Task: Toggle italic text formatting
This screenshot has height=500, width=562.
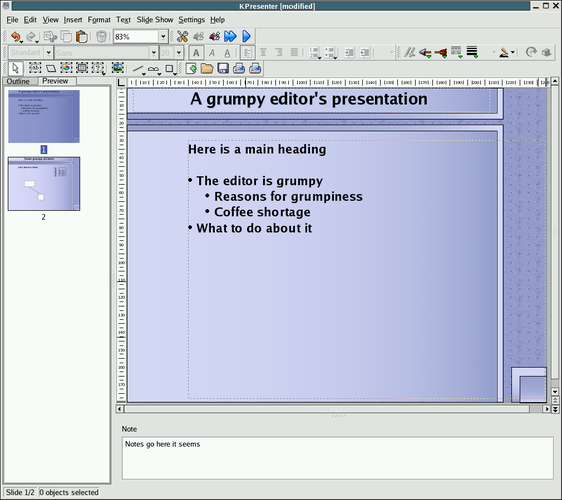Action: 212,53
